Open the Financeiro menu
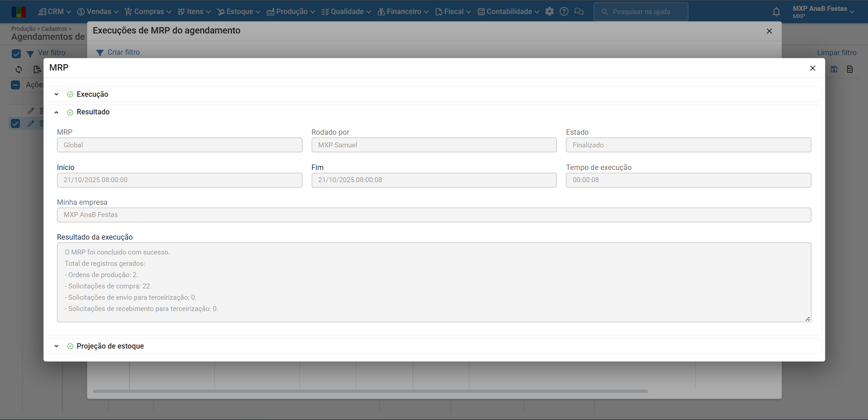This screenshot has height=420, width=868. tap(403, 12)
